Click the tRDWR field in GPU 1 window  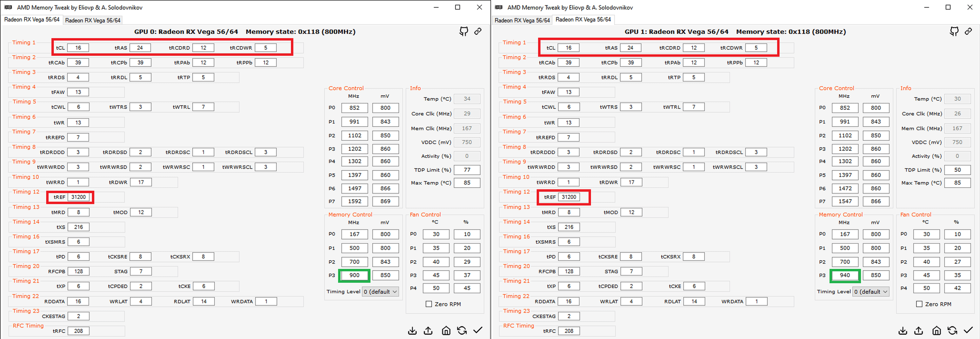tap(631, 182)
